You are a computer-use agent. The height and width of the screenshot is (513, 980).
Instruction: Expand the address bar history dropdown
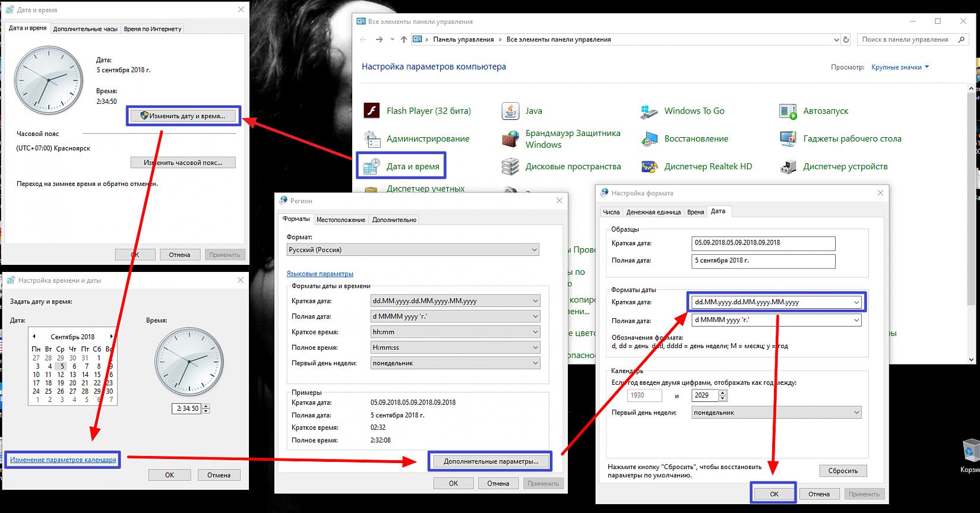click(x=837, y=40)
